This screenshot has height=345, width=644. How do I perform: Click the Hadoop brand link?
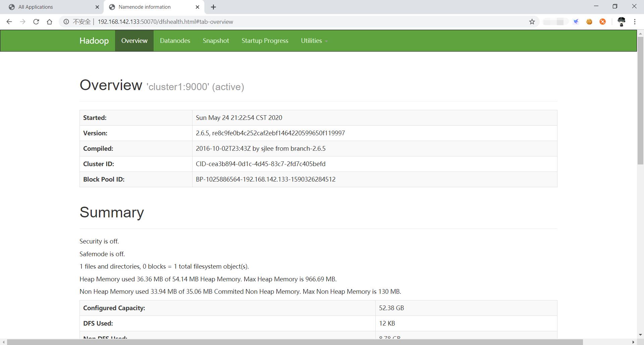[94, 41]
